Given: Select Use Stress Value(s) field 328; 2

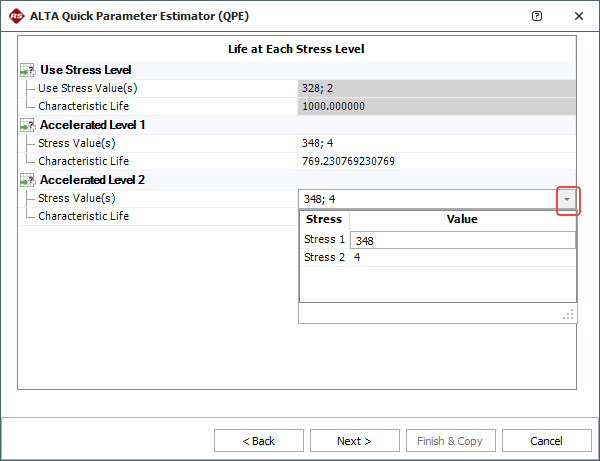Looking at the screenshot, I should tap(437, 88).
